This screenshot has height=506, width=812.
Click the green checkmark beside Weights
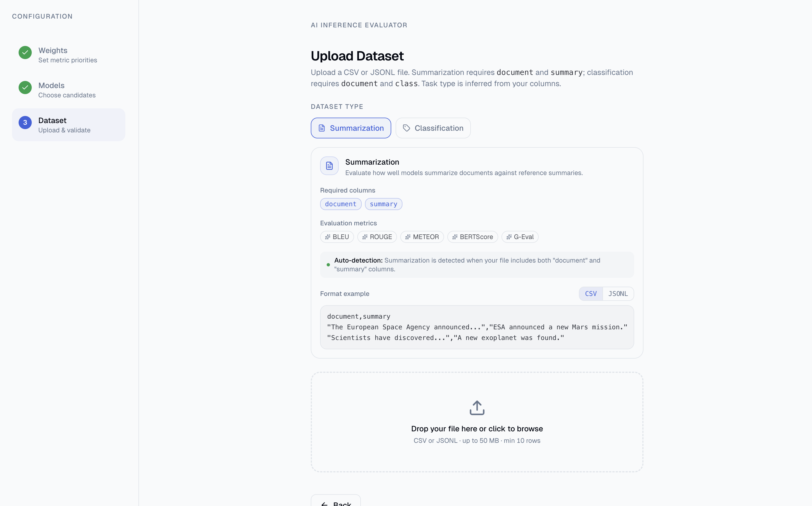pyautogui.click(x=25, y=53)
